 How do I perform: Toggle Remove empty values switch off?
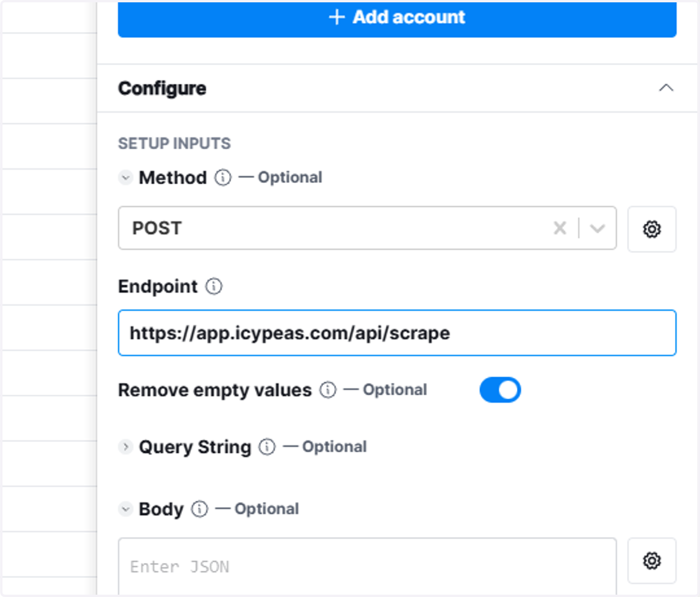tap(500, 390)
